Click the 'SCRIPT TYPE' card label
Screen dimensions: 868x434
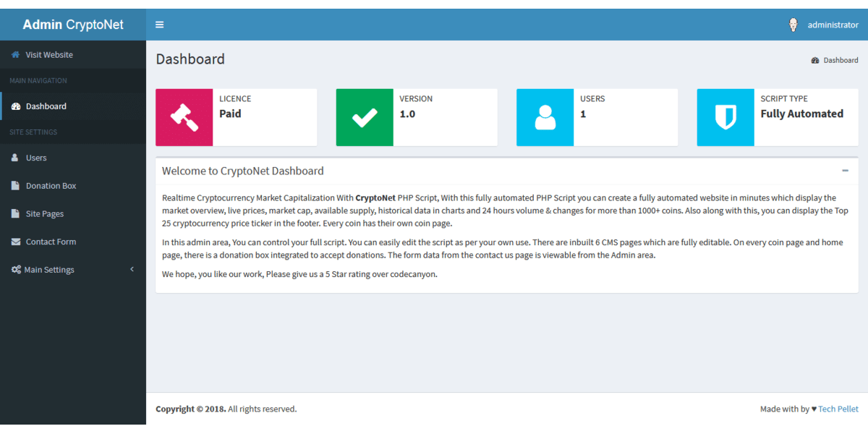coord(784,99)
